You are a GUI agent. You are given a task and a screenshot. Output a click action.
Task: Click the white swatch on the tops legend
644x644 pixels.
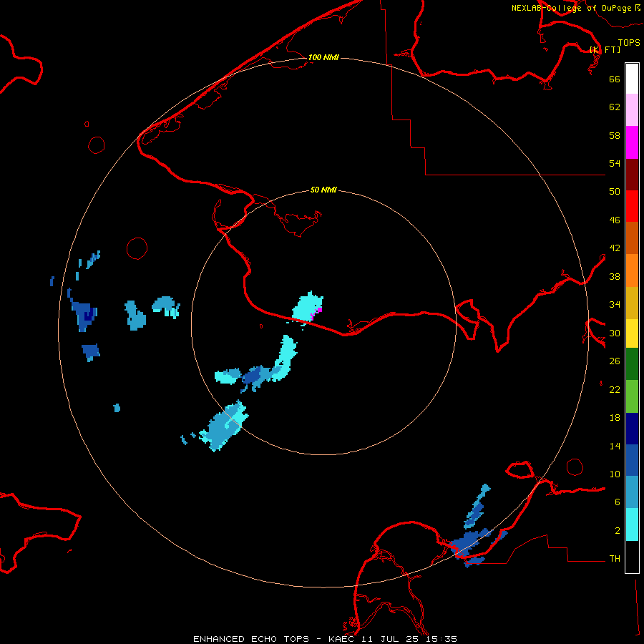[x=632, y=79]
